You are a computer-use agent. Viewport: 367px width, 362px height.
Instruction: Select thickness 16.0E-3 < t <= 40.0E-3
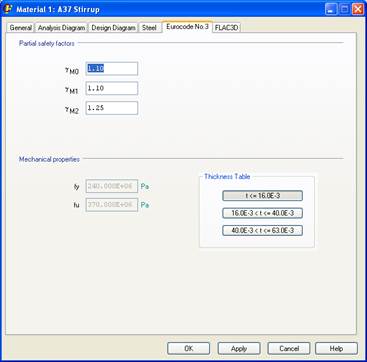click(262, 213)
